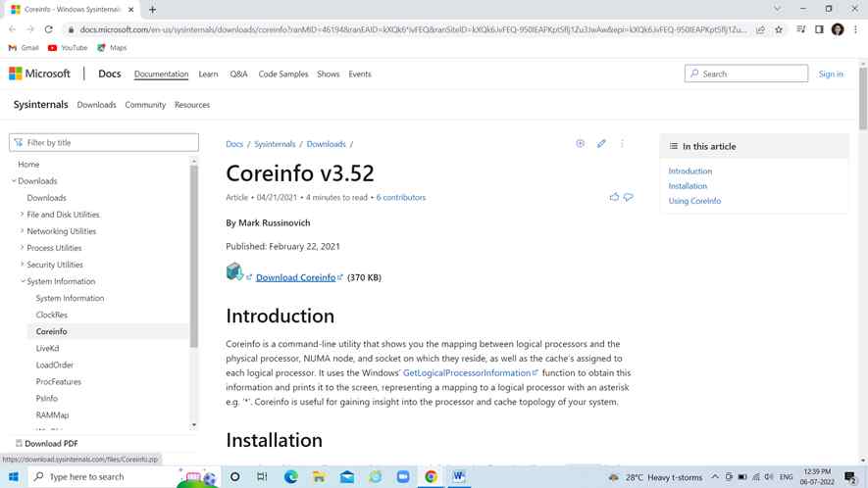868x488 pixels.
Task: Expand Process Utilities node
Action: pyautogui.click(x=23, y=247)
